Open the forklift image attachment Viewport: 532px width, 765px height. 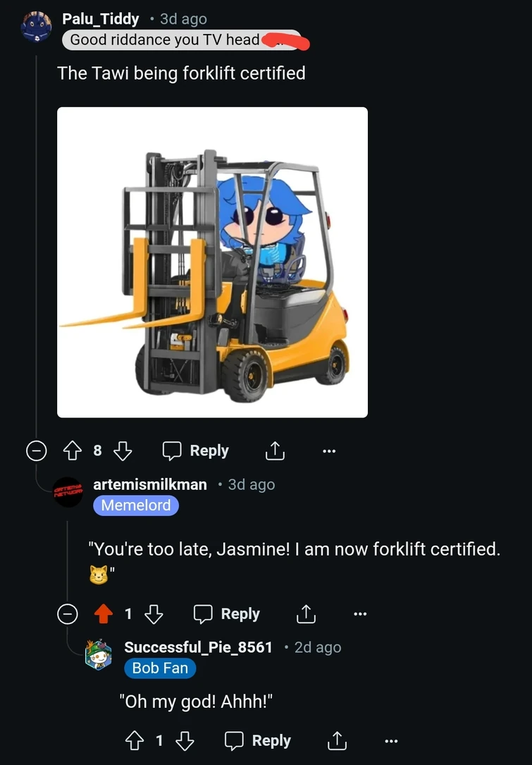tap(213, 262)
